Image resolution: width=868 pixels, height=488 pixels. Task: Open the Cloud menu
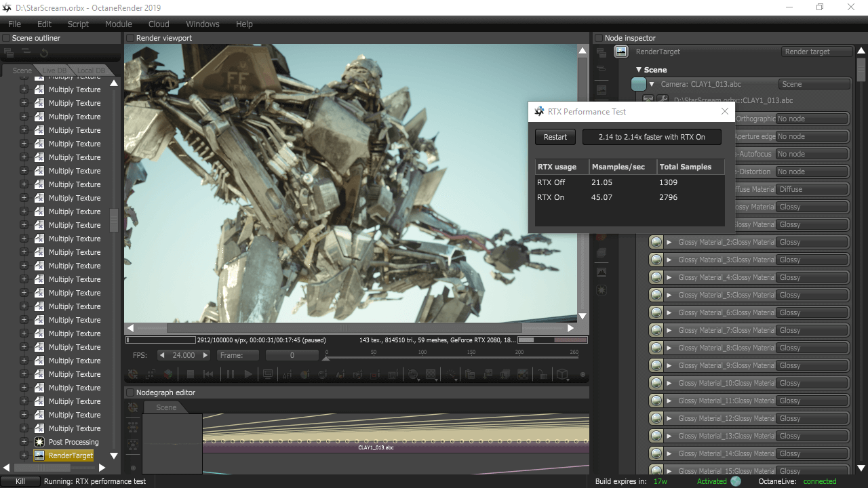(159, 24)
